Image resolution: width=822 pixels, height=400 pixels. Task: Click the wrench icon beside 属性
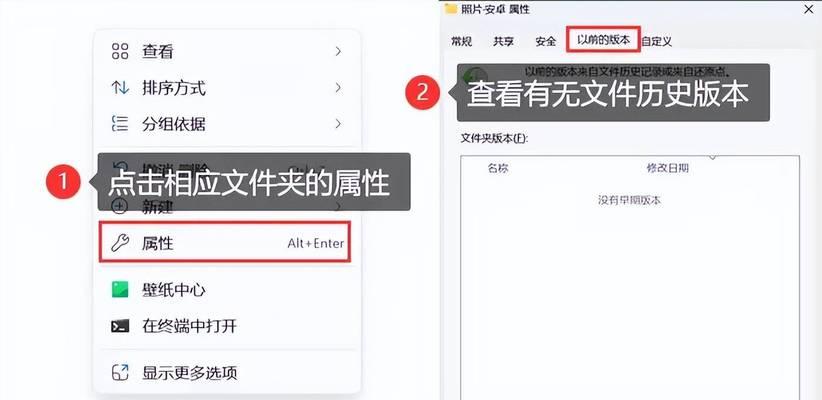pyautogui.click(x=120, y=243)
